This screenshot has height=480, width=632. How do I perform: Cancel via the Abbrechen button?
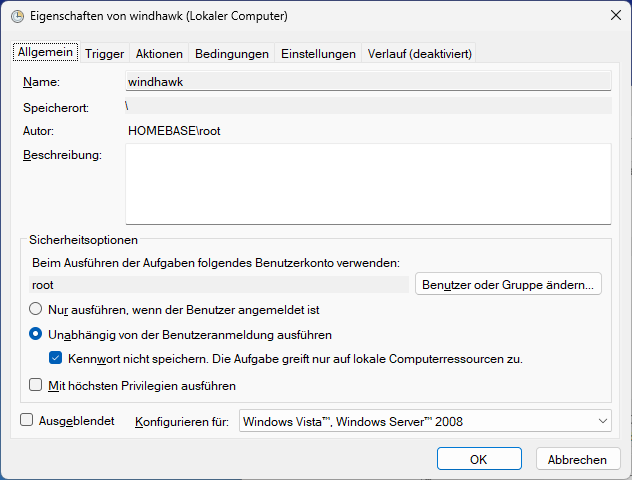pyautogui.click(x=578, y=459)
